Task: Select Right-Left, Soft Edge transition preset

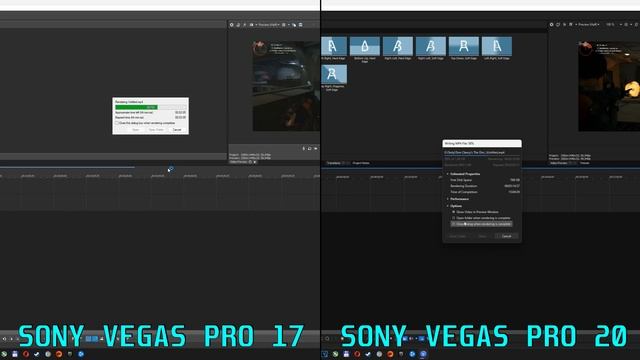Action: [431, 47]
